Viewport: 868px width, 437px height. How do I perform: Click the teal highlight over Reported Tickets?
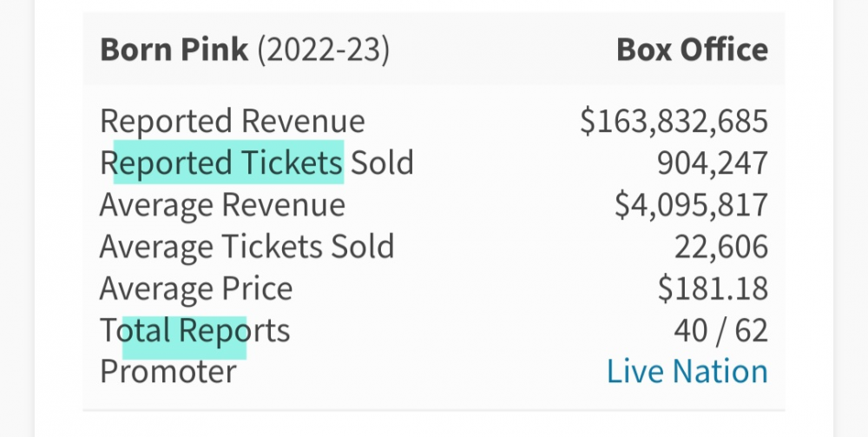(x=228, y=162)
